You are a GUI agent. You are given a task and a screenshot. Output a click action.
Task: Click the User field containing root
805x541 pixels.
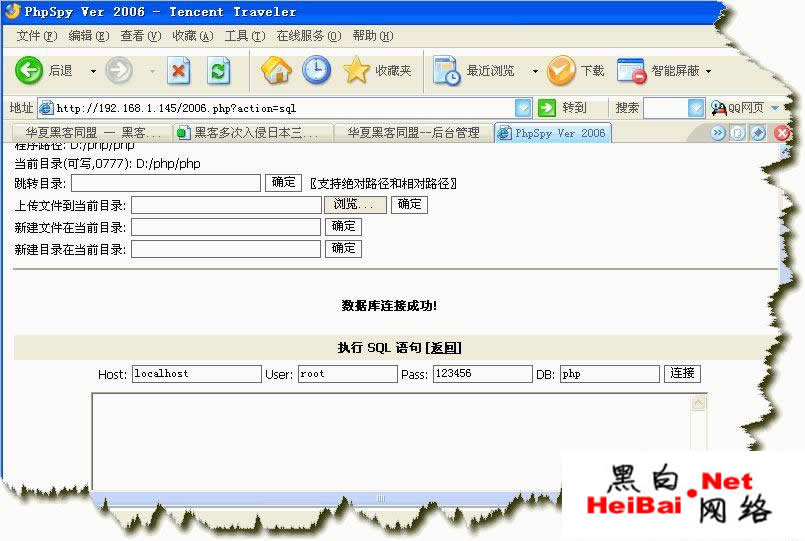tap(348, 374)
